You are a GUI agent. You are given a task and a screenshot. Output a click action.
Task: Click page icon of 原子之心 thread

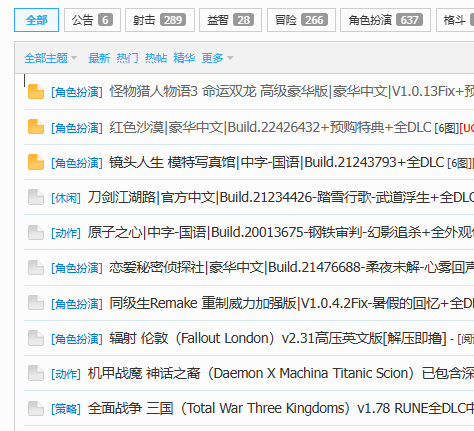coord(36,232)
